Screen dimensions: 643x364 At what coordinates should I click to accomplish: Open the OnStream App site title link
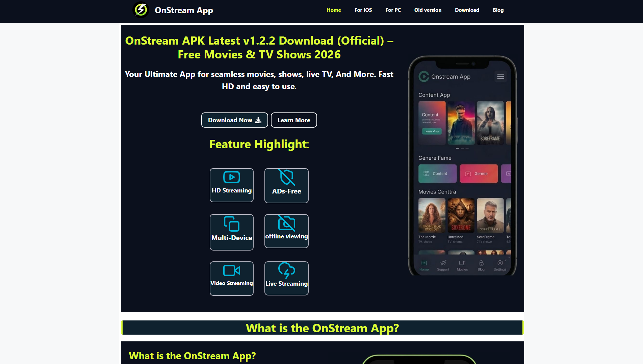pyautogui.click(x=184, y=10)
